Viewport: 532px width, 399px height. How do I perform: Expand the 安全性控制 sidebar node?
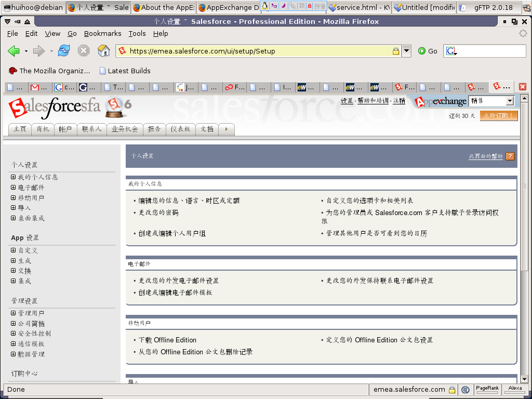point(13,333)
